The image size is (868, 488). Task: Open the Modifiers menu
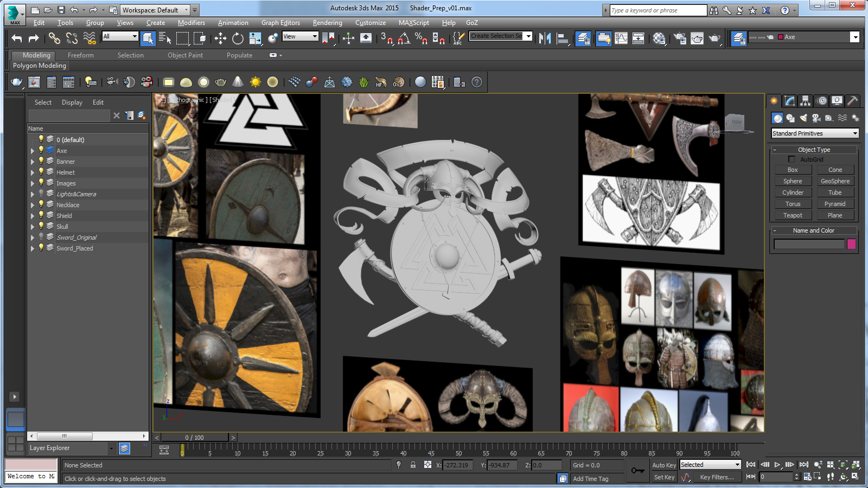[191, 23]
